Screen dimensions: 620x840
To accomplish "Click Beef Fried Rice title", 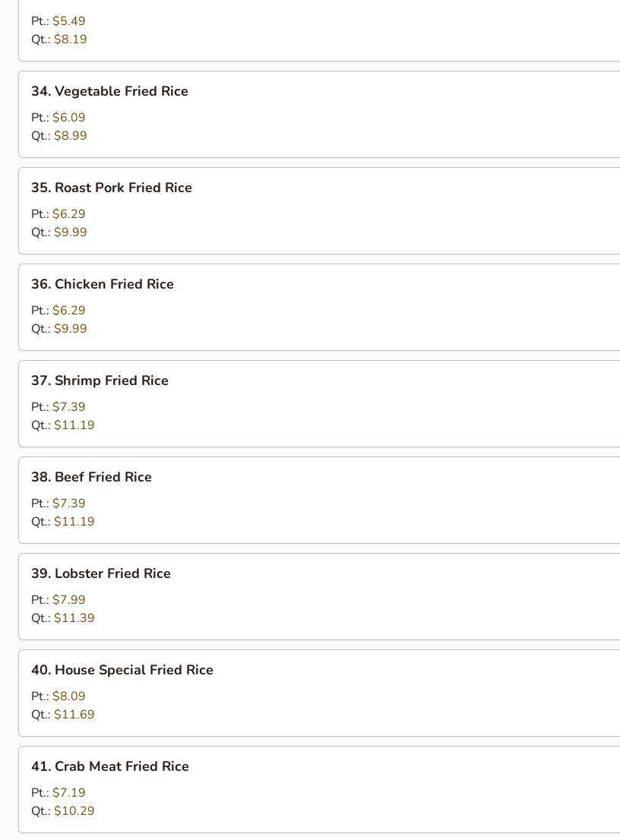I will [x=91, y=477].
